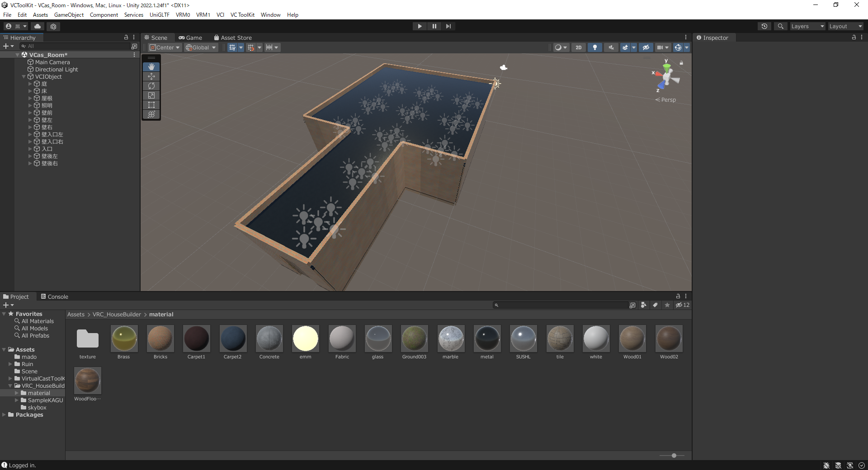The image size is (868, 470).
Task: Search by label in Project
Action: (656, 305)
